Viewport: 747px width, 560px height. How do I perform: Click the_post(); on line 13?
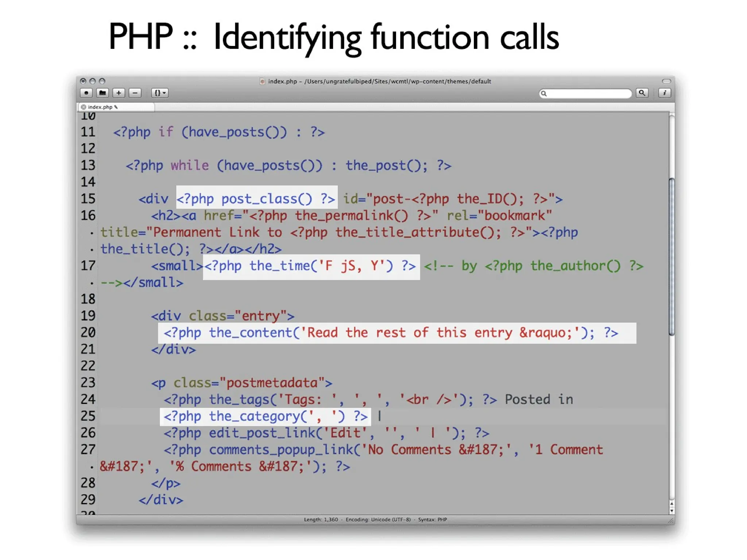click(x=387, y=166)
